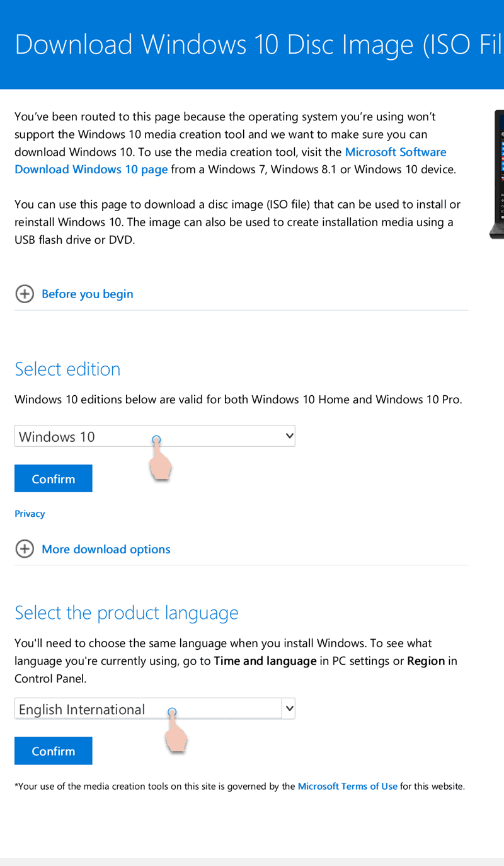Click the laptop image at the right edge
The height and width of the screenshot is (866, 504).
(x=497, y=175)
